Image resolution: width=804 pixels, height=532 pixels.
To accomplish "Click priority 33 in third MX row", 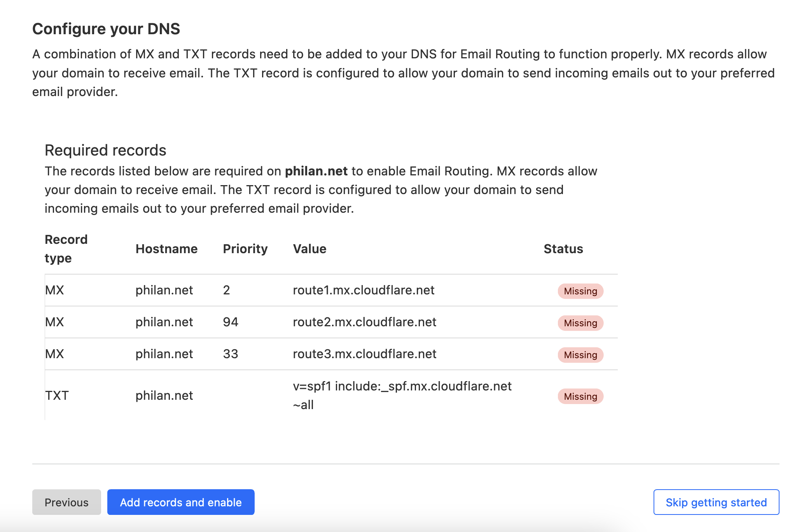I will [x=230, y=354].
